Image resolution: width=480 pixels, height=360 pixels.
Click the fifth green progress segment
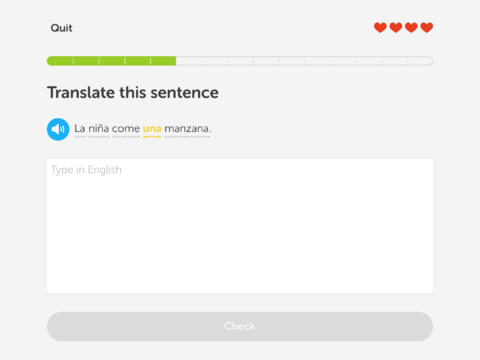(163, 61)
